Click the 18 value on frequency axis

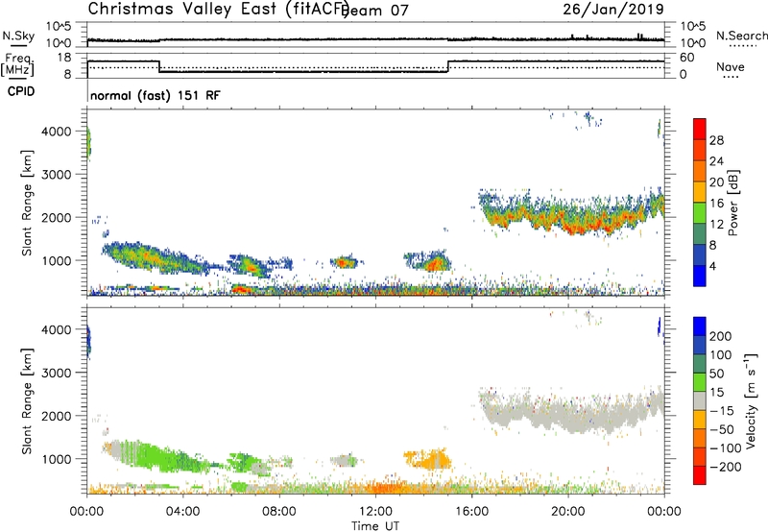click(x=64, y=58)
